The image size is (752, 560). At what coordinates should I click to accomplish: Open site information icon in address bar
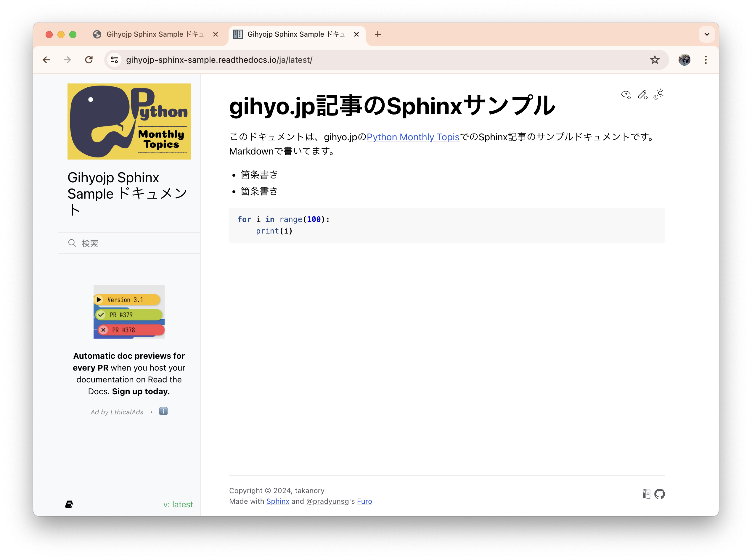[114, 60]
